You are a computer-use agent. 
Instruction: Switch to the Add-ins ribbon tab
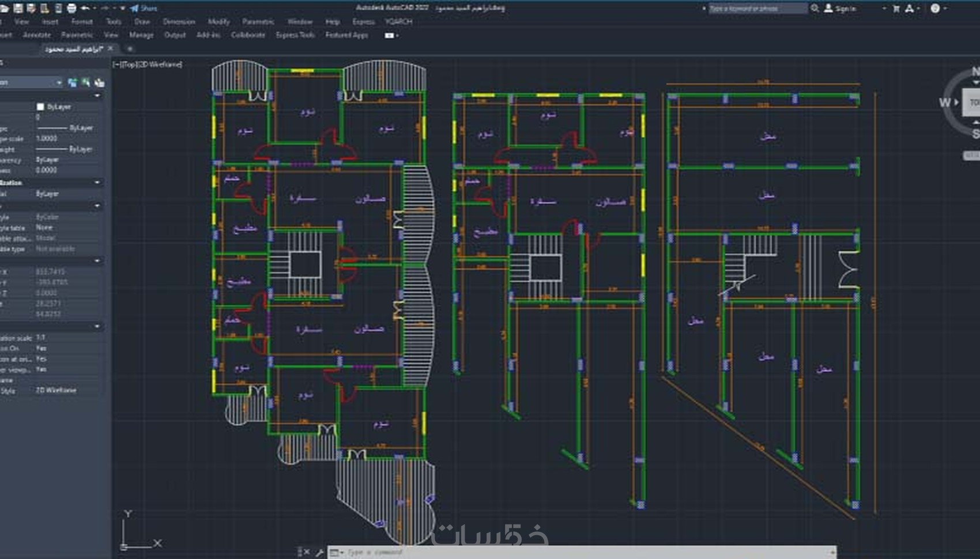pyautogui.click(x=208, y=35)
